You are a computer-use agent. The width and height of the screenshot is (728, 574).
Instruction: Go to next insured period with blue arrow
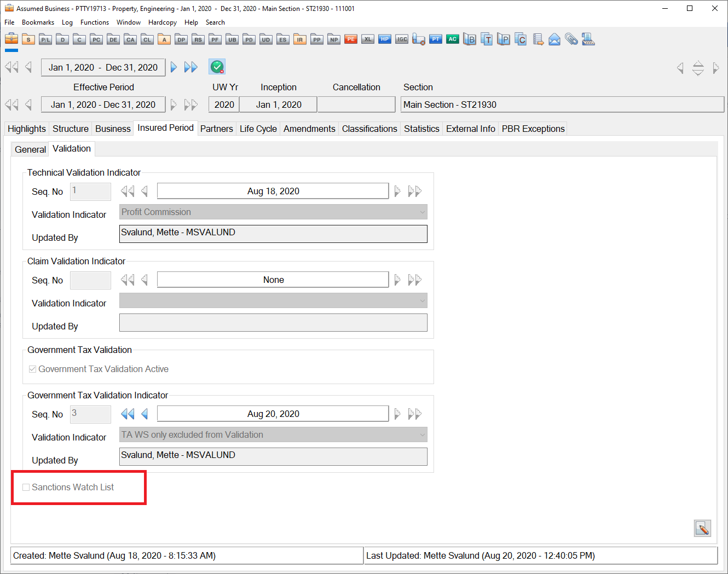pos(174,67)
